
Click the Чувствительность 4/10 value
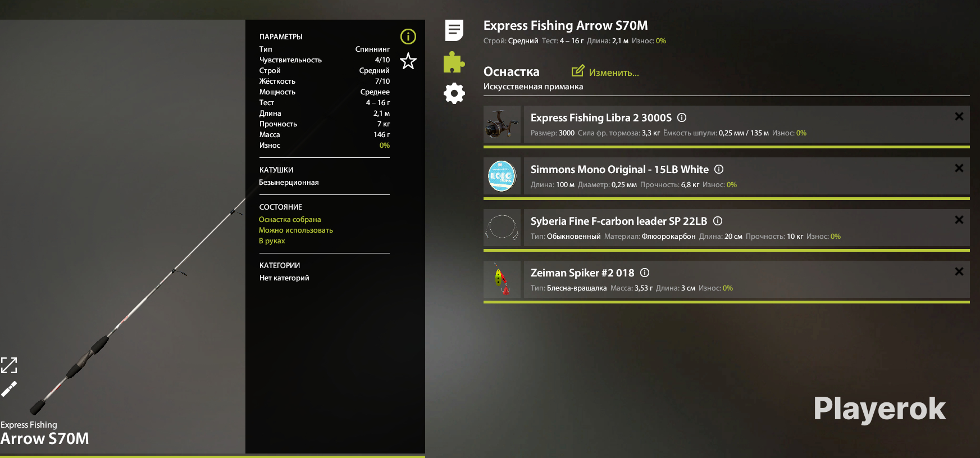pos(382,60)
